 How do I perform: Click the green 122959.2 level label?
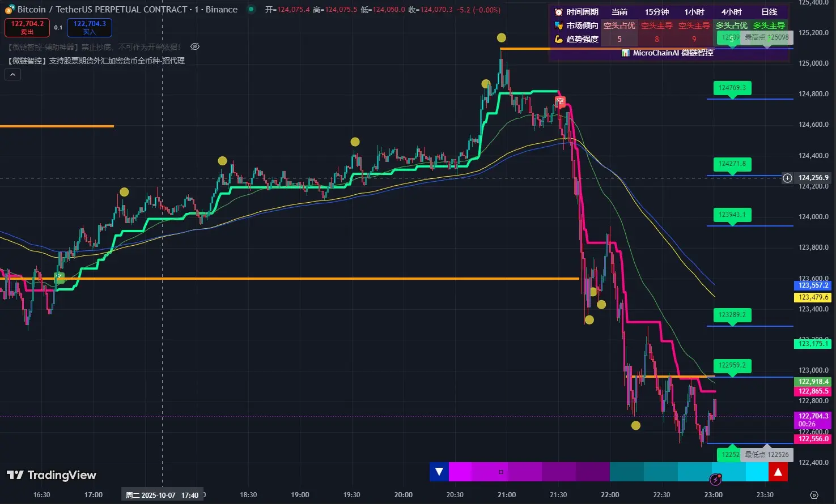[x=732, y=365]
